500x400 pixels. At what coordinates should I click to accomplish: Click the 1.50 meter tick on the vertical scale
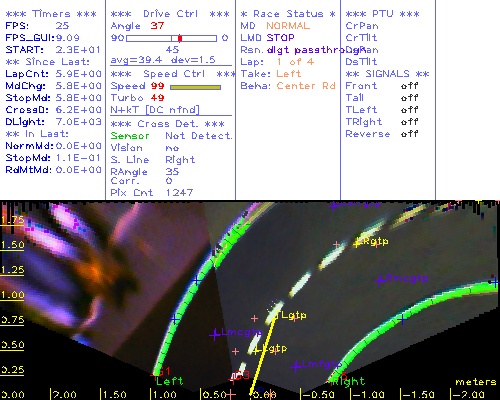click(12, 245)
